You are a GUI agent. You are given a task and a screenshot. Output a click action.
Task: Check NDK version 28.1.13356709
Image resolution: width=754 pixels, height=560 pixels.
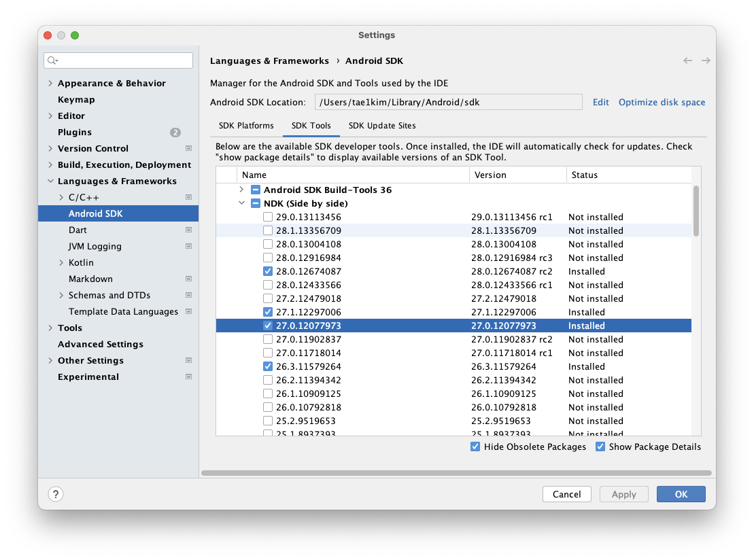[268, 230]
